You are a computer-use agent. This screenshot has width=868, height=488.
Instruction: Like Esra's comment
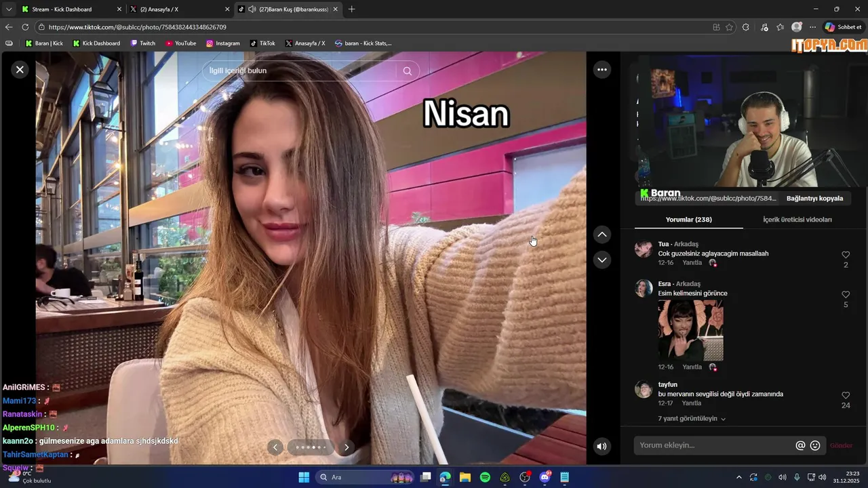pyautogui.click(x=846, y=295)
